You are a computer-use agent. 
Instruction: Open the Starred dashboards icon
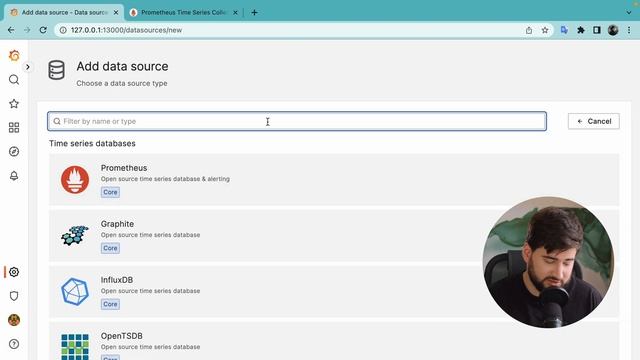coord(14,103)
